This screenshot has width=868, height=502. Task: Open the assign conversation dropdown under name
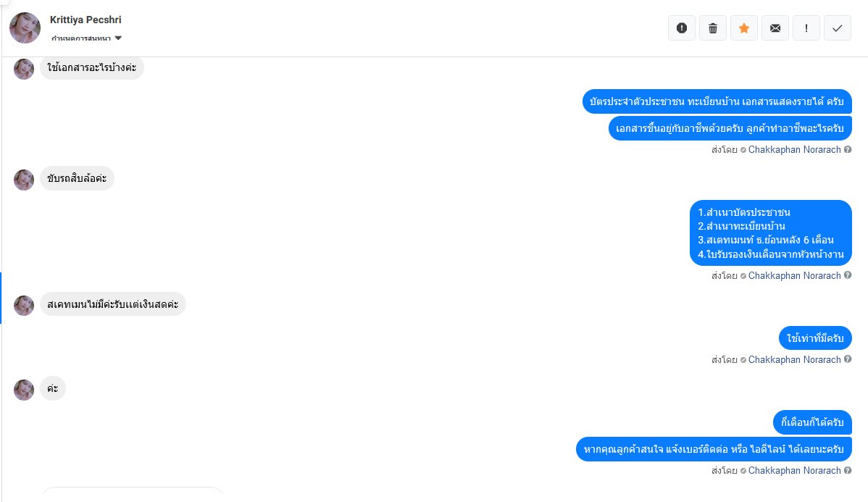(x=86, y=38)
